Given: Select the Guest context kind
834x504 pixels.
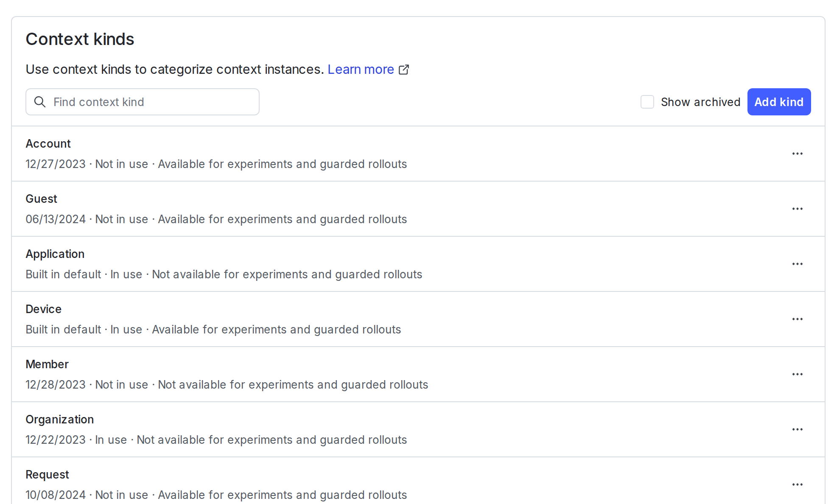Looking at the screenshot, I should [41, 199].
